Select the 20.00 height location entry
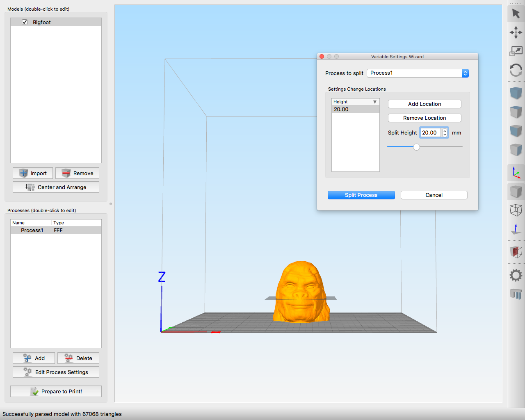The width and height of the screenshot is (525, 420). 355,109
